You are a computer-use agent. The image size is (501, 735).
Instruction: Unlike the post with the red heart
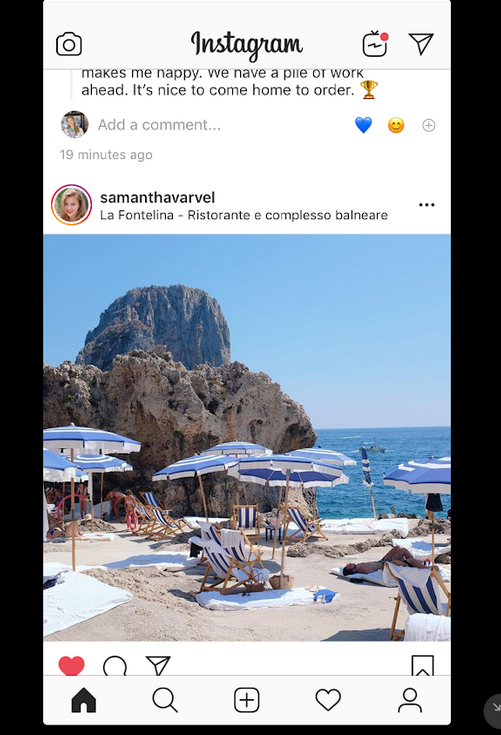[x=72, y=666]
